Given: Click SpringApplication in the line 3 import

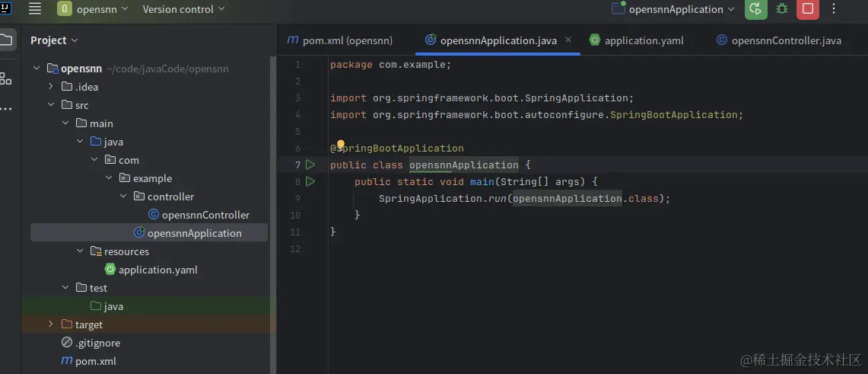Looking at the screenshot, I should click(x=576, y=98).
